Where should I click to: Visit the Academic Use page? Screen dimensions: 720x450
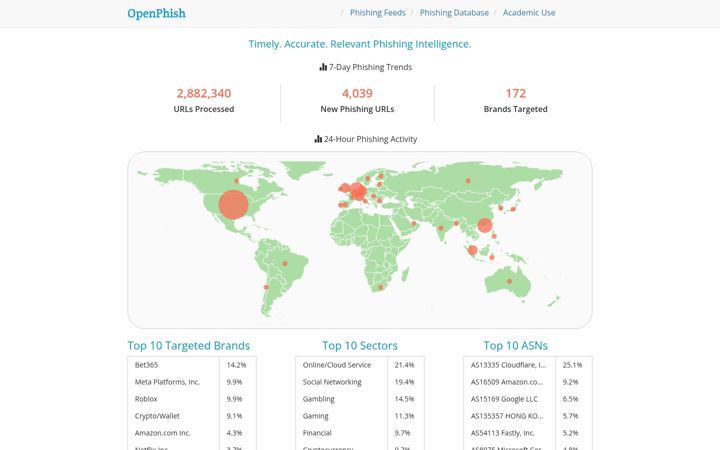pyautogui.click(x=529, y=13)
